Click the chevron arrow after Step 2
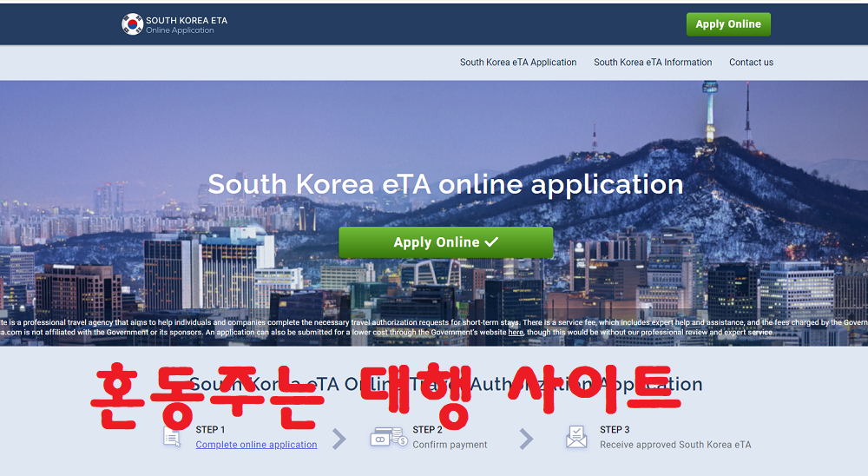The image size is (868, 476). pyautogui.click(x=526, y=439)
